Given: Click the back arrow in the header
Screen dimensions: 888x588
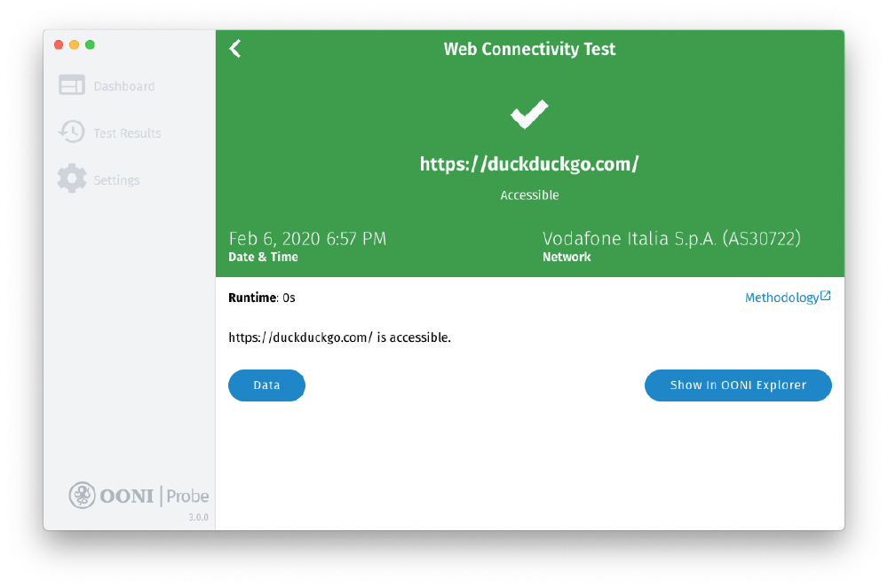Looking at the screenshot, I should 234,49.
